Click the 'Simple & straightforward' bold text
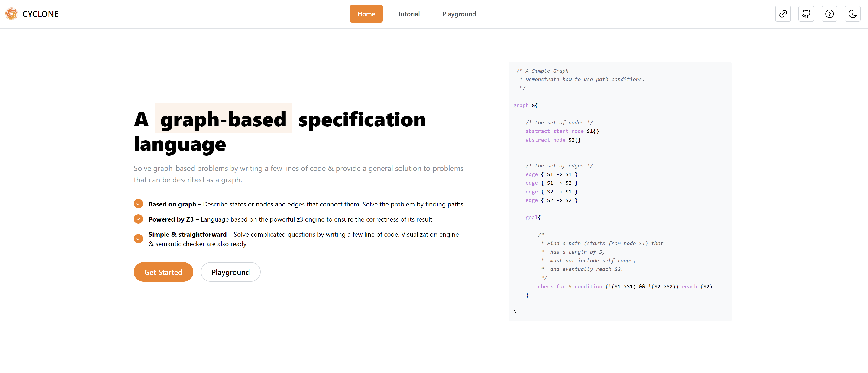The width and height of the screenshot is (868, 373). coord(188,234)
